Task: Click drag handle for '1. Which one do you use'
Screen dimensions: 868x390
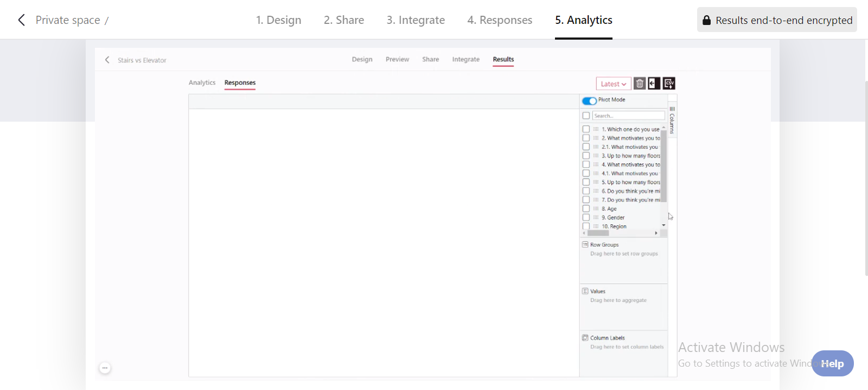Action: (x=596, y=129)
